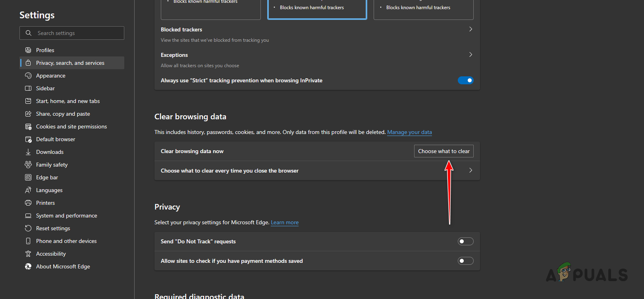Open About Microsoft Edge page

point(72,266)
